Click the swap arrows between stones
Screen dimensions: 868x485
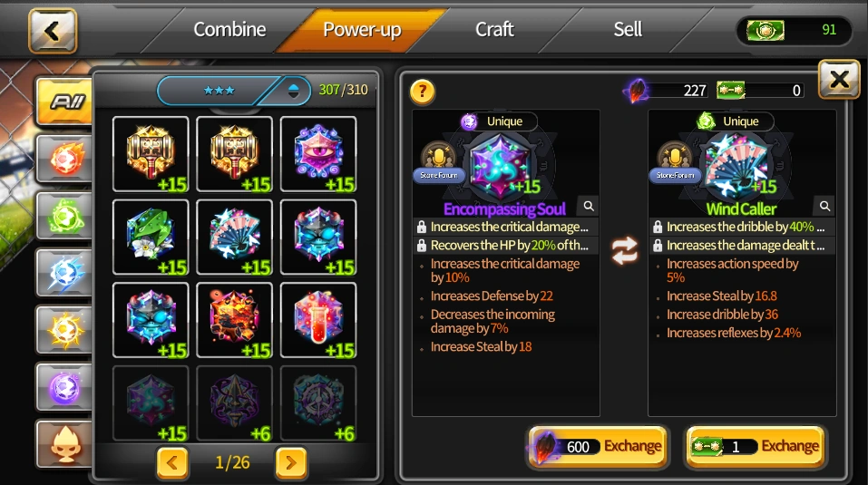click(x=624, y=250)
